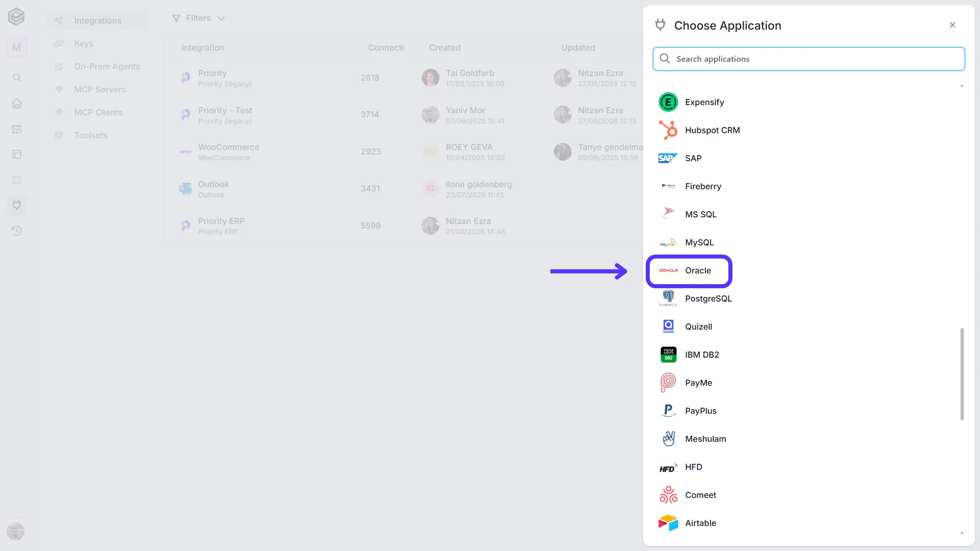
Task: Choose the Meshulam hand icon
Action: [668, 439]
